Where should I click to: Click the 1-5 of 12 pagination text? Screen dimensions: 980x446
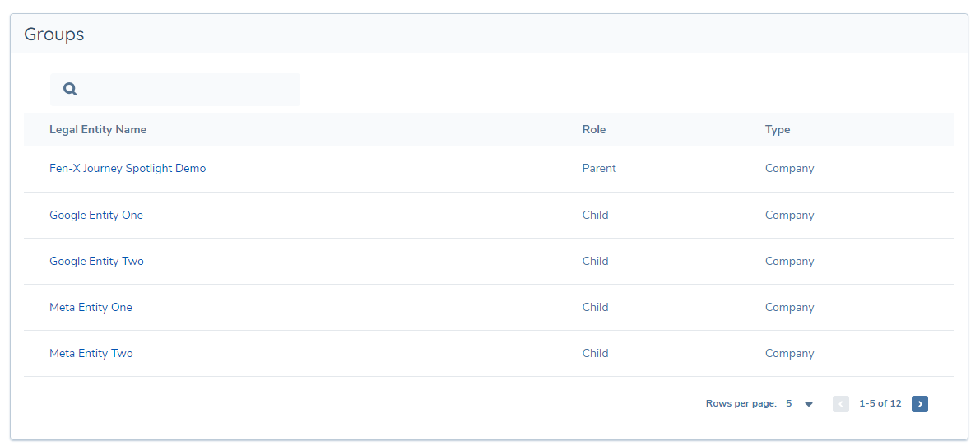click(880, 404)
